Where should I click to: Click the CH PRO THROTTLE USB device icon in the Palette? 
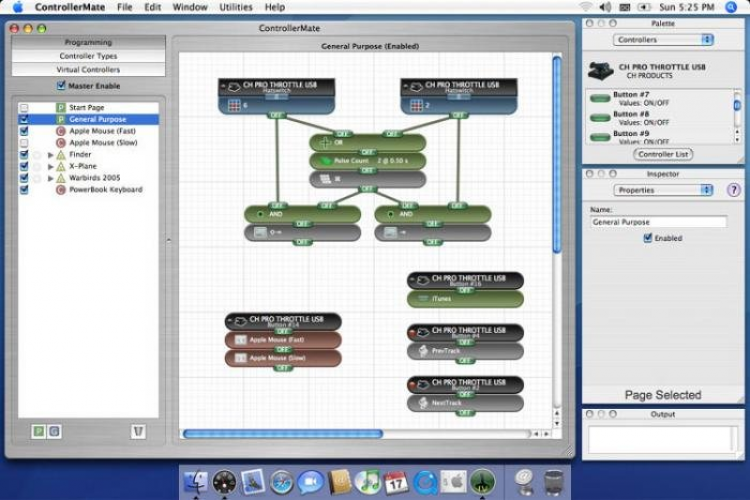tap(601, 71)
